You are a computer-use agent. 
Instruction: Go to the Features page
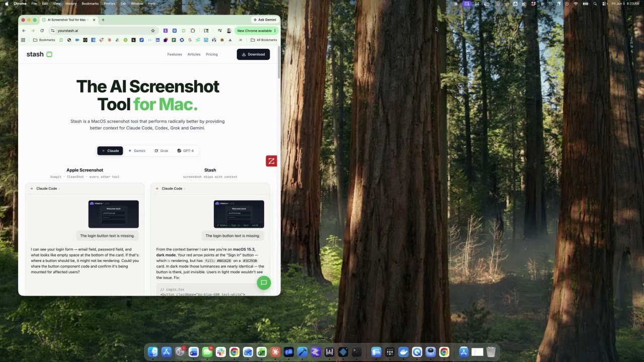click(175, 54)
